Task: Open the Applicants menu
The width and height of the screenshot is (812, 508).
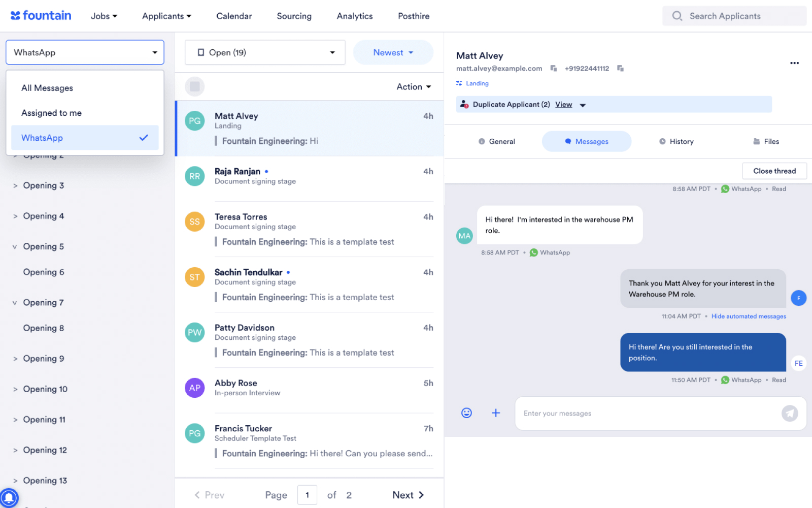Action: [x=166, y=16]
